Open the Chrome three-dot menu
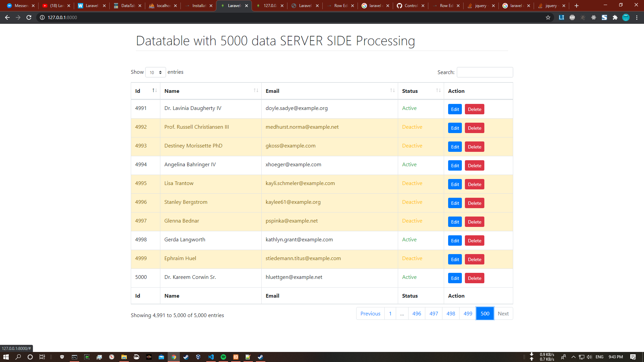 coord(637,17)
